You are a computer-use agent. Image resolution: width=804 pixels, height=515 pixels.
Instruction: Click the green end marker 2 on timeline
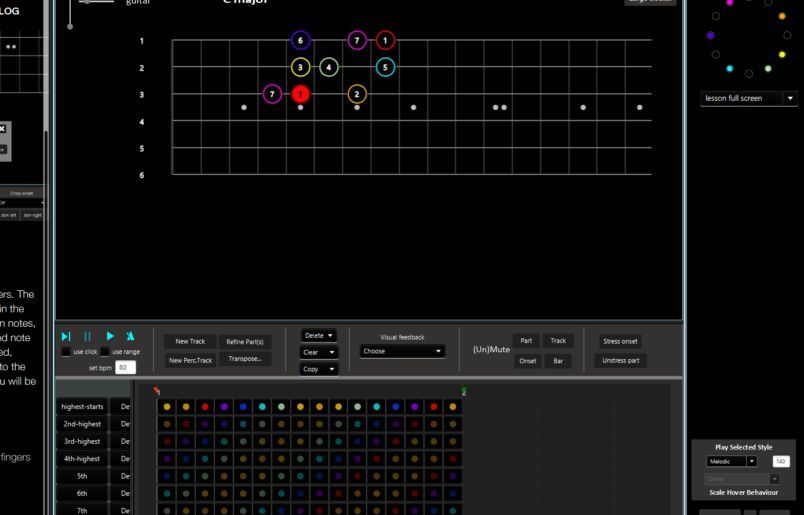click(464, 391)
